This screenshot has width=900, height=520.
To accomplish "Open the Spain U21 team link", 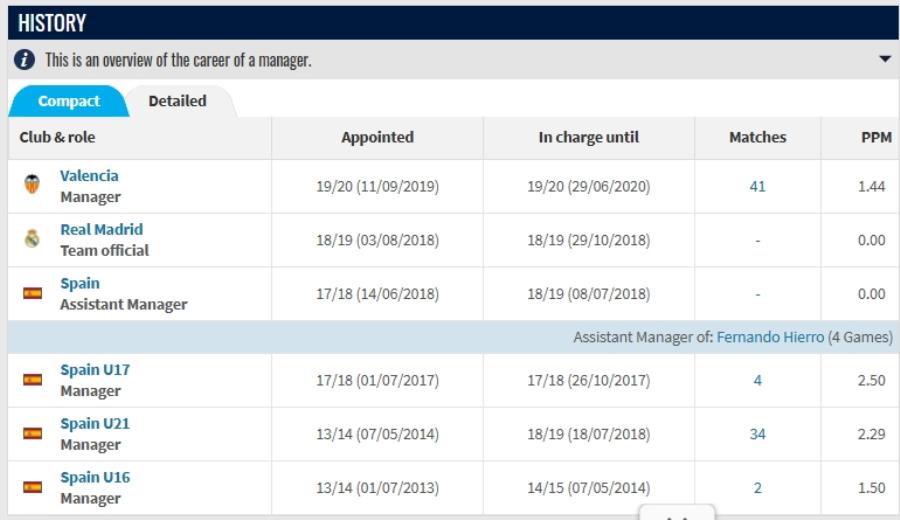I will pos(95,424).
